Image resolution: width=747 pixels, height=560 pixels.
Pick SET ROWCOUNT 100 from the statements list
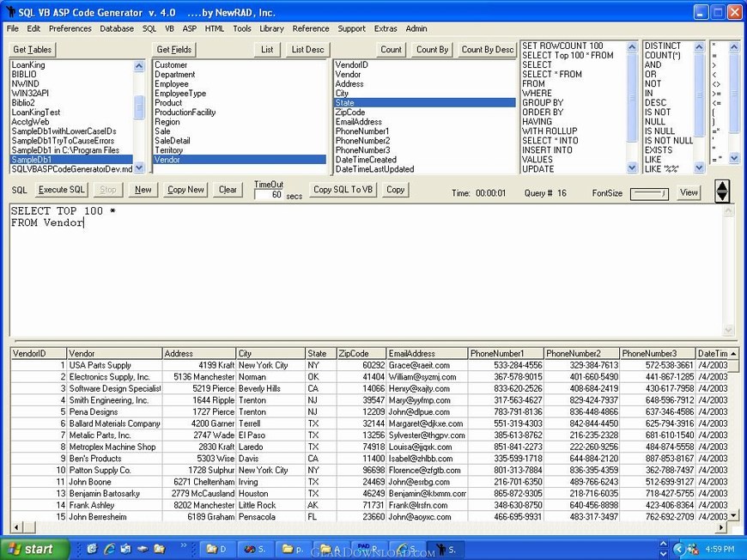(562, 46)
